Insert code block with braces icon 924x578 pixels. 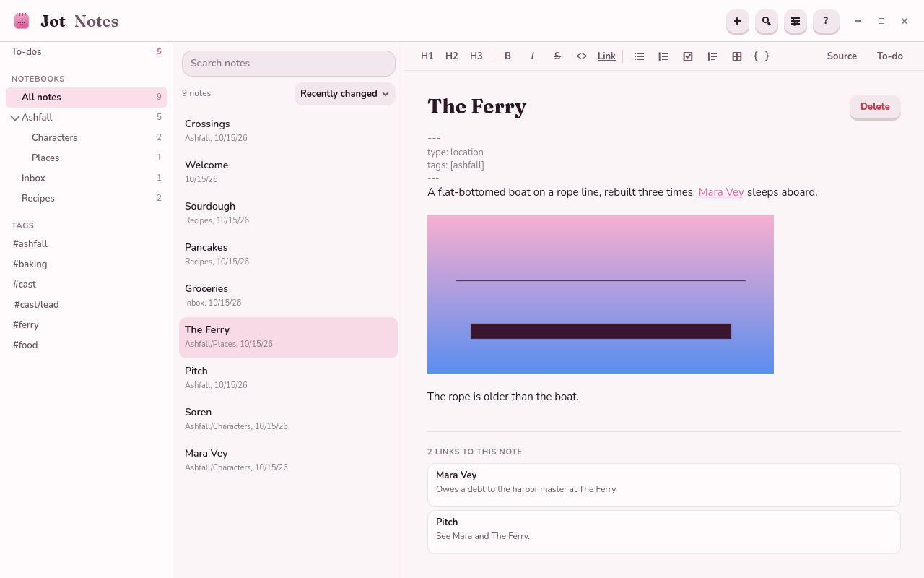pyautogui.click(x=762, y=56)
